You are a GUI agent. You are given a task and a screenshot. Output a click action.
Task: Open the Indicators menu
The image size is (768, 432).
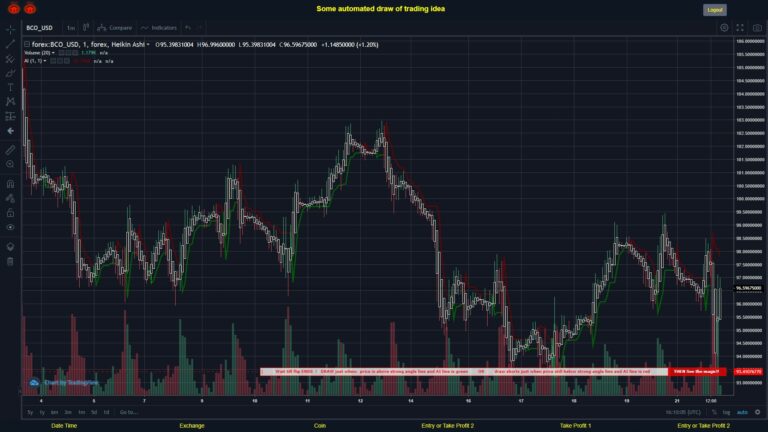[x=159, y=27]
